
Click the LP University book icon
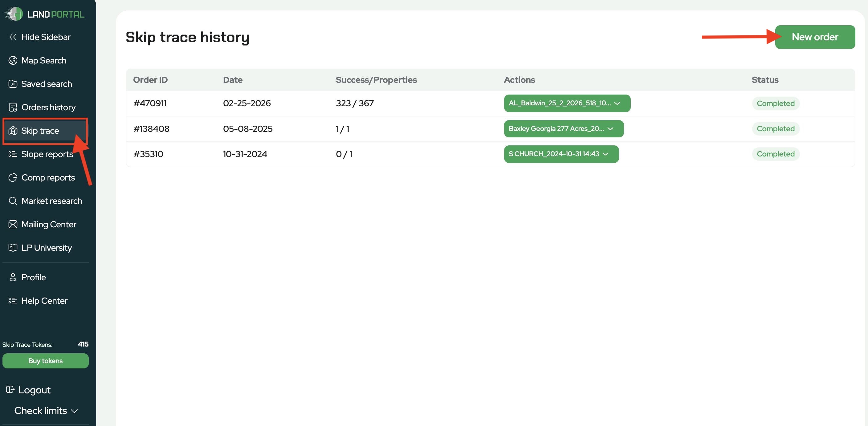[13, 248]
